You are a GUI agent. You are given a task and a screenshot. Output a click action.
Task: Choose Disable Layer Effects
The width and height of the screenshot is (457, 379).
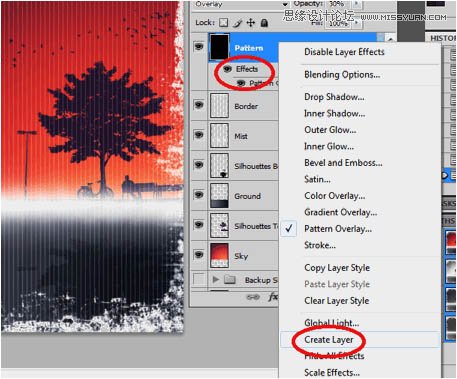[344, 52]
